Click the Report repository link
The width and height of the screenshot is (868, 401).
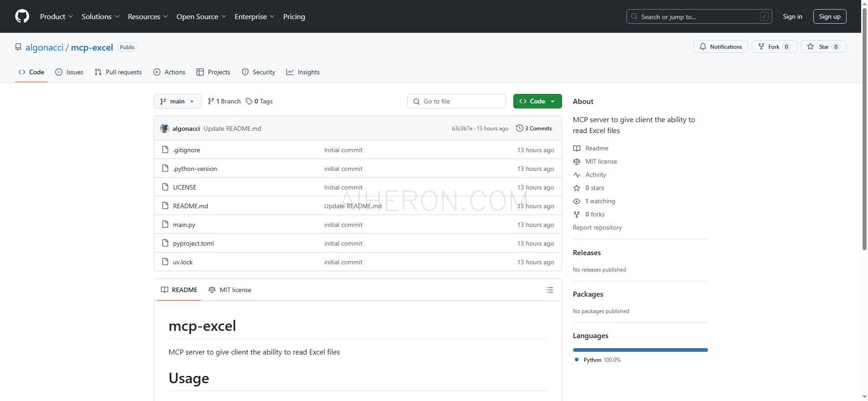coord(597,227)
